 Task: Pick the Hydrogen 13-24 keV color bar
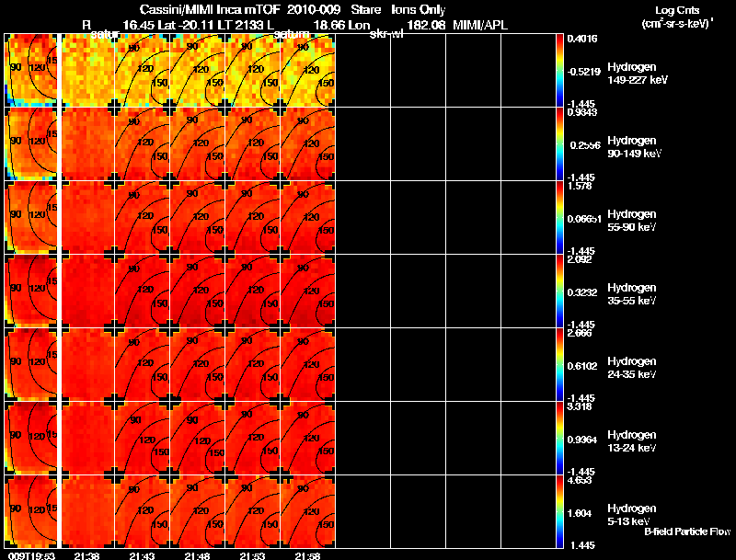coord(559,439)
